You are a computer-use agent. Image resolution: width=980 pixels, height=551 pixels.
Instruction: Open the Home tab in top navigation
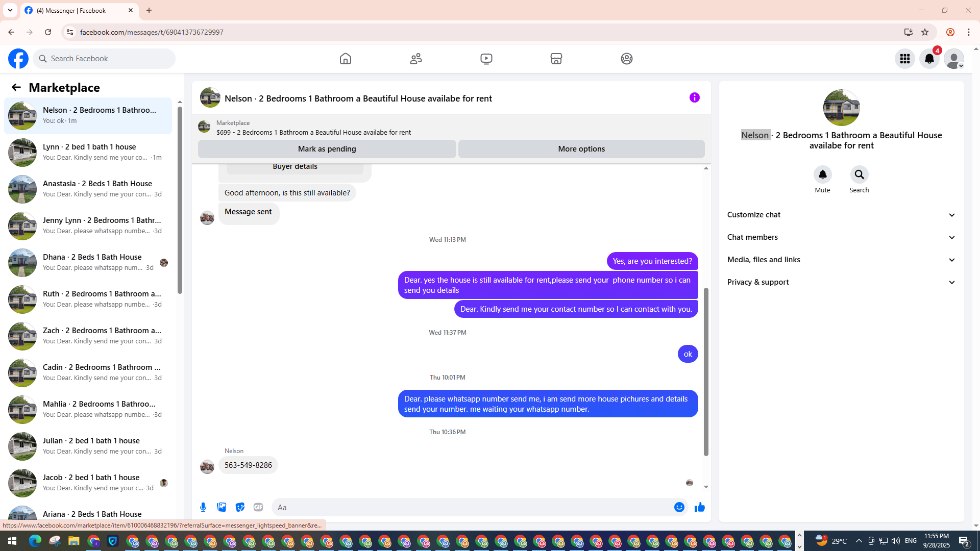click(346, 59)
